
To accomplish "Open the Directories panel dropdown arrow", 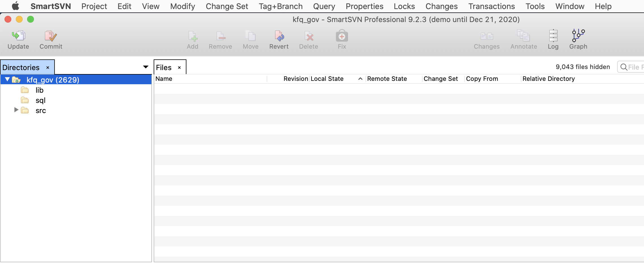I will [x=146, y=67].
